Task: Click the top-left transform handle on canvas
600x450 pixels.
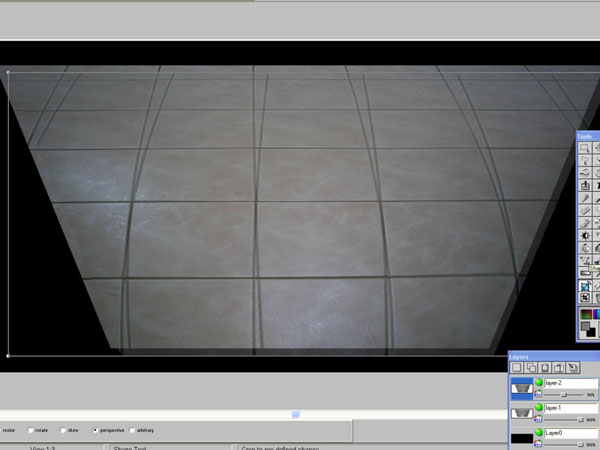Action: 8,72
